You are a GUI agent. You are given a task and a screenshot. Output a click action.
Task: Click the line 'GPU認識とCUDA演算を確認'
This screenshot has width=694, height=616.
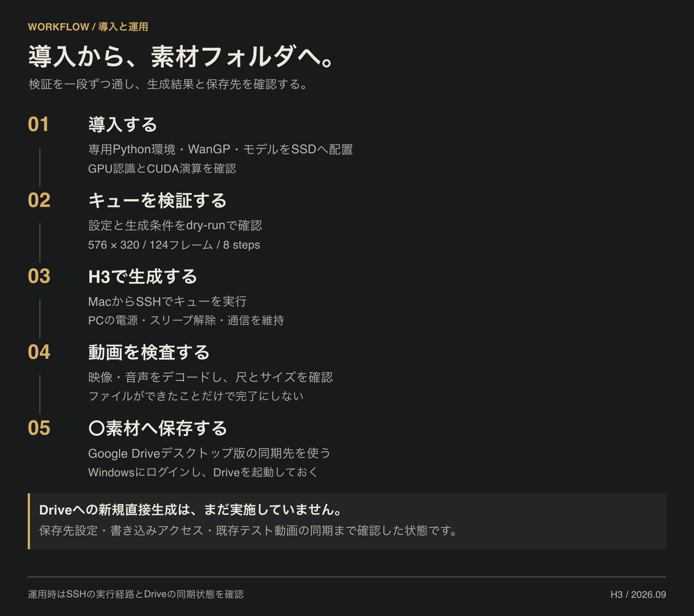[x=162, y=168]
